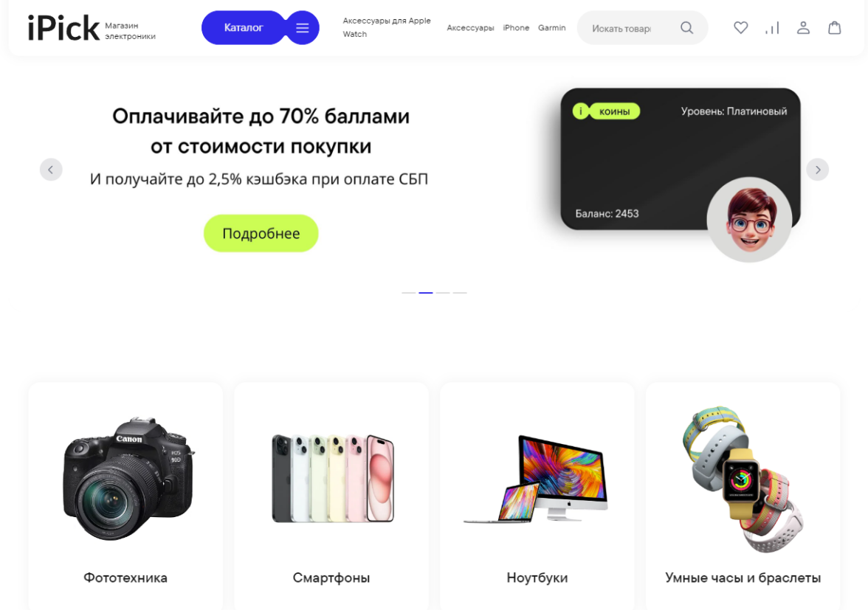Open the Каталог catalog button
Viewport: 868px width, 610px height.
(244, 27)
